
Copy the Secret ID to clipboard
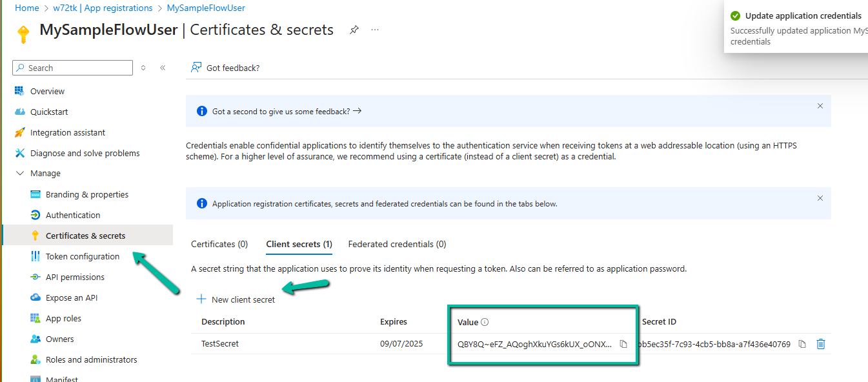pyautogui.click(x=802, y=344)
